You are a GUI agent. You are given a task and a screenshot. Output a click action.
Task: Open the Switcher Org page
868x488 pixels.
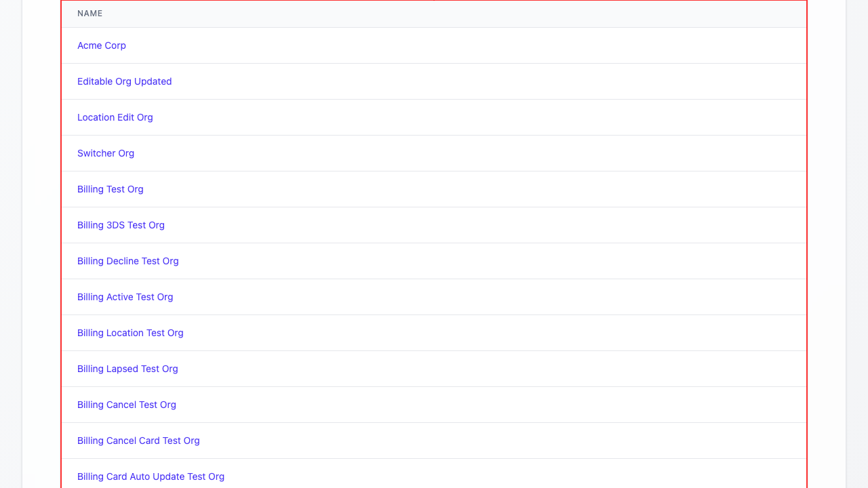pos(106,153)
